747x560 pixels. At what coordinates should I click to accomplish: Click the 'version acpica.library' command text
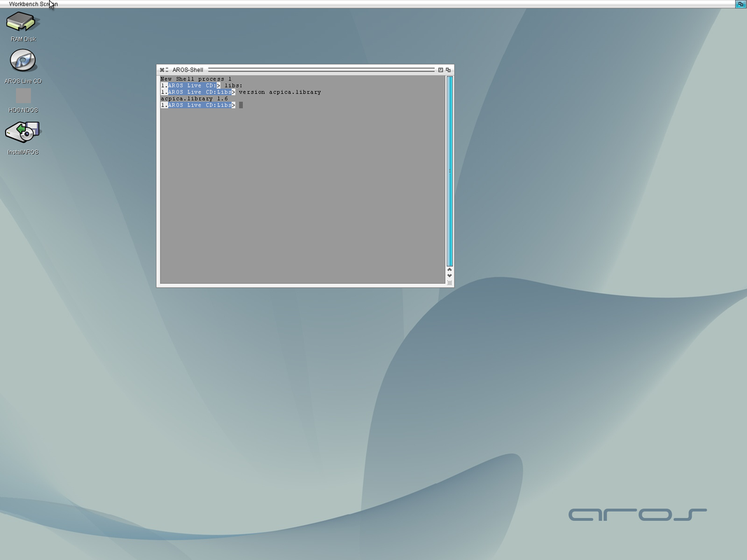(x=279, y=92)
